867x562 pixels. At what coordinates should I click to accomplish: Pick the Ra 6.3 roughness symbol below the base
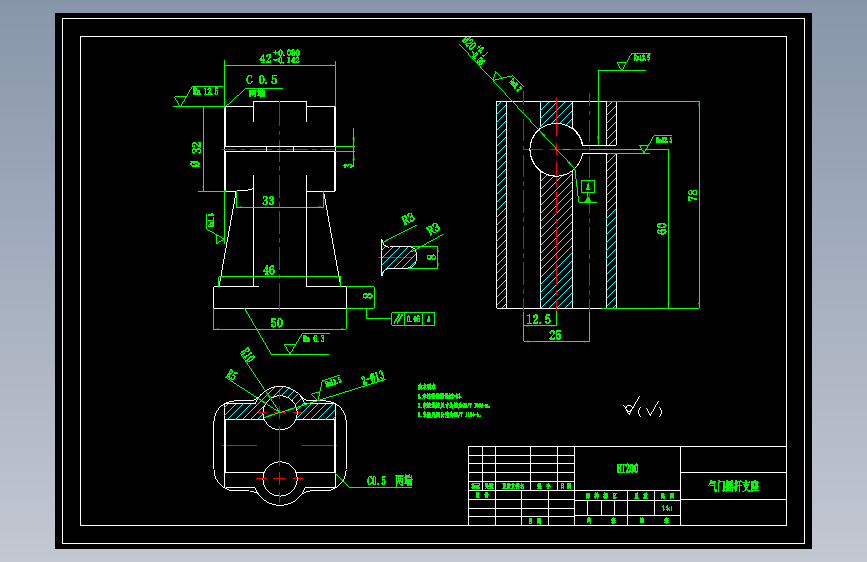(307, 343)
